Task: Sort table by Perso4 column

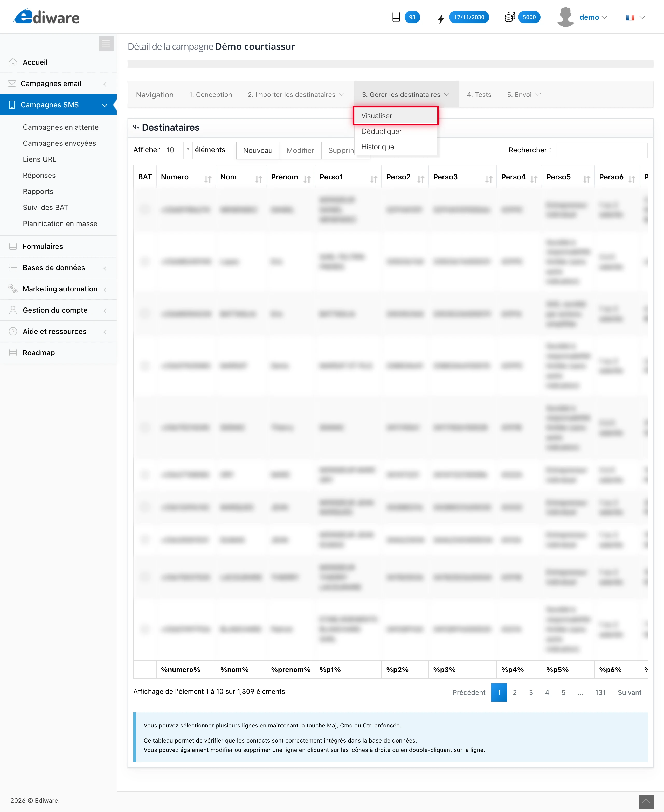Action: 519,177
